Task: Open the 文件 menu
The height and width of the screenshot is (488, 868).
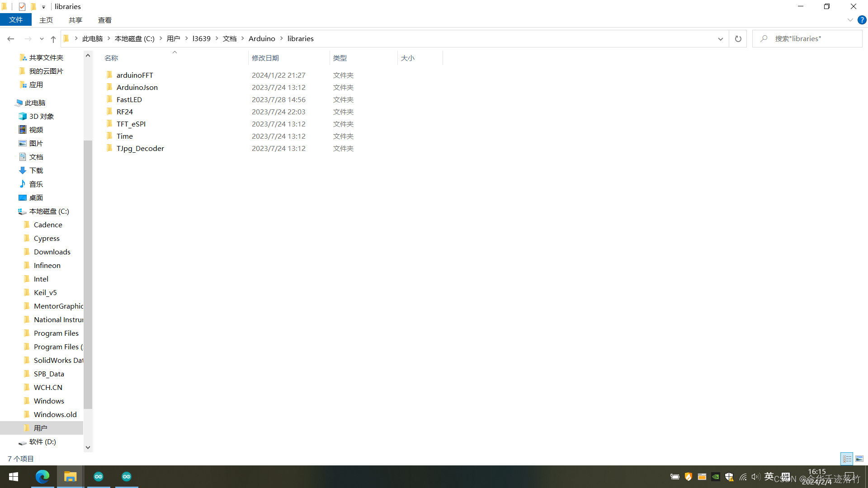Action: pos(16,20)
